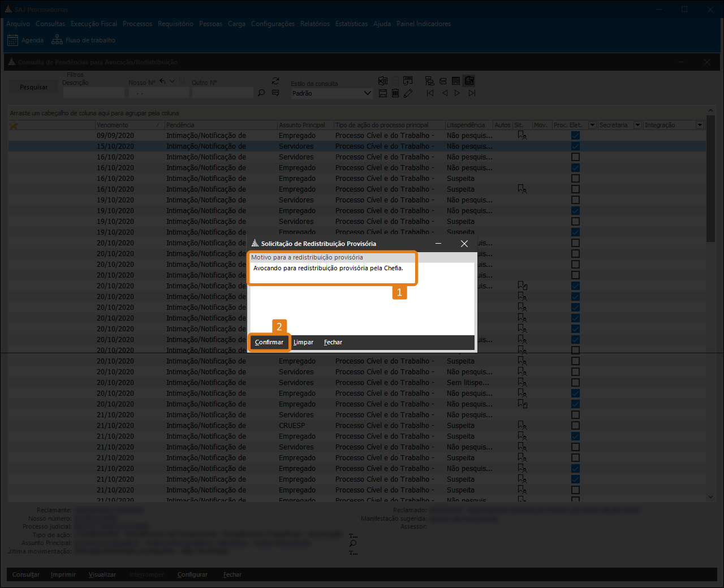Image resolution: width=724 pixels, height=588 pixels.
Task: Open the Execução Fiscal menu
Action: [x=94, y=24]
